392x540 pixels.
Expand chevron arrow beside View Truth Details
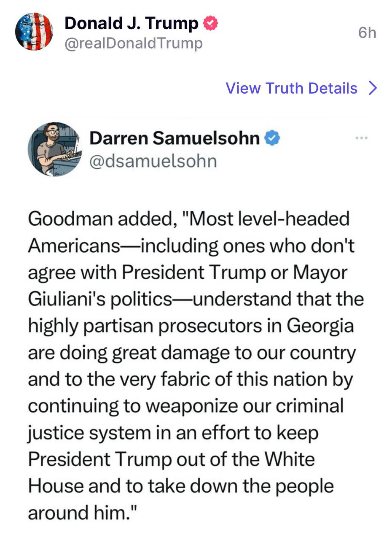pos(373,88)
